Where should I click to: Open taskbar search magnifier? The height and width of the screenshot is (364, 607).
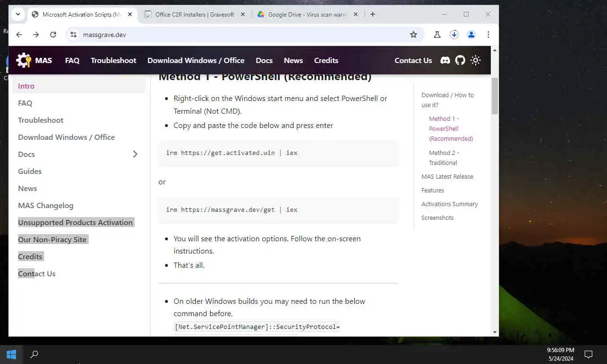(34, 354)
